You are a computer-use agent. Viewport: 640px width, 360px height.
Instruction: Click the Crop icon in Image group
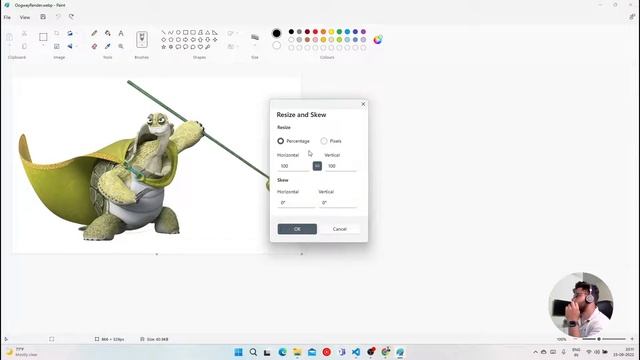point(57,33)
